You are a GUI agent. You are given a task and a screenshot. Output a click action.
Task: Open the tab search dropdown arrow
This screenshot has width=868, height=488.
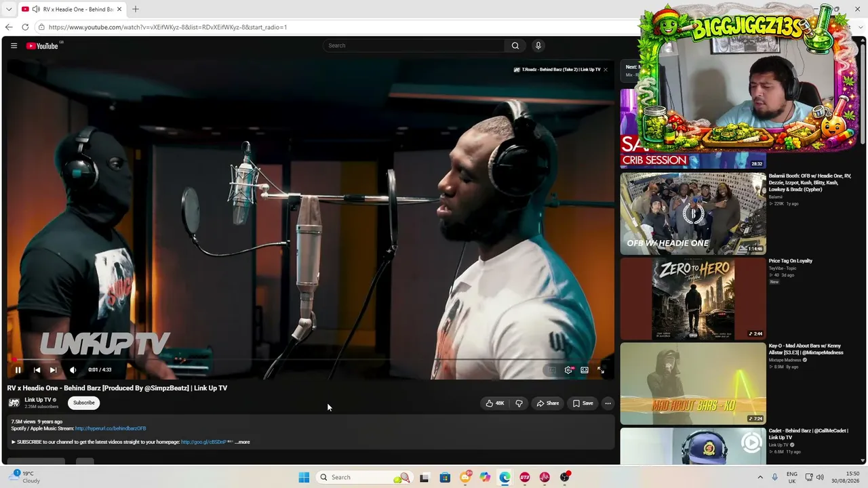click(9, 9)
